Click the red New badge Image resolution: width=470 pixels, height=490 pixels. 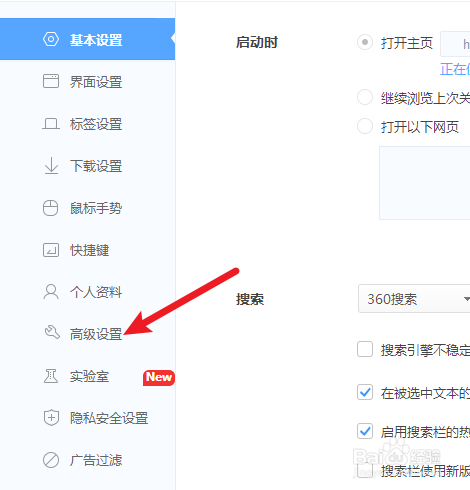[x=159, y=378]
